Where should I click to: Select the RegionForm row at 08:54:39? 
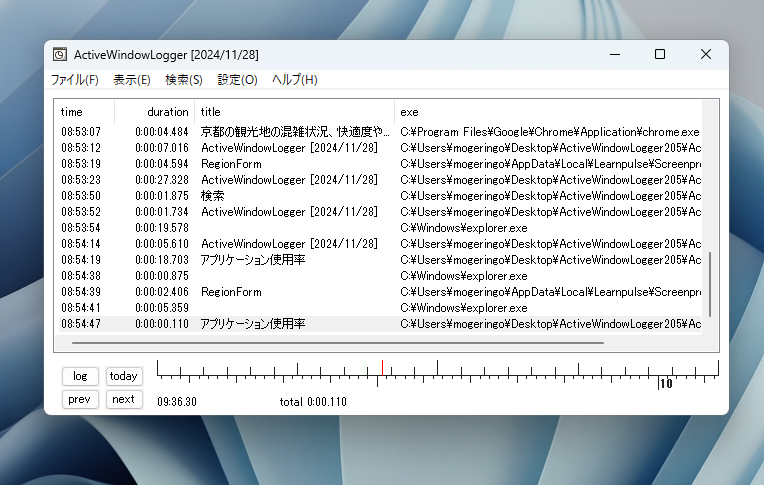point(380,292)
